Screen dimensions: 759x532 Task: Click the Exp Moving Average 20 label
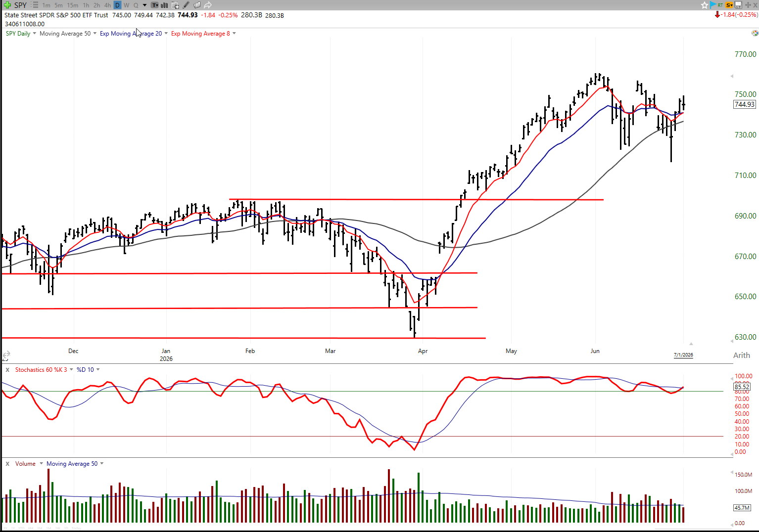[x=131, y=34]
